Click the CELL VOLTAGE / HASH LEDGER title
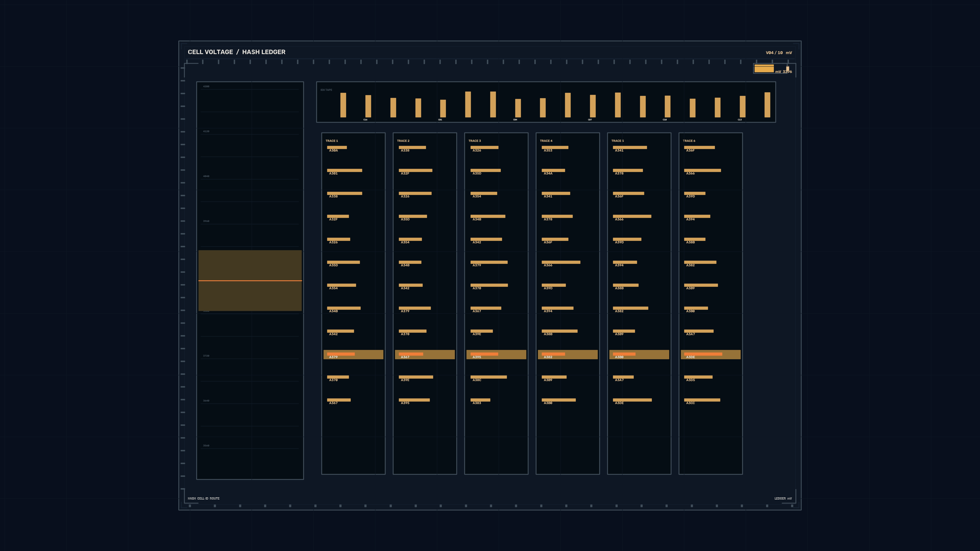Viewport: 980px width, 551px height. pyautogui.click(x=236, y=52)
